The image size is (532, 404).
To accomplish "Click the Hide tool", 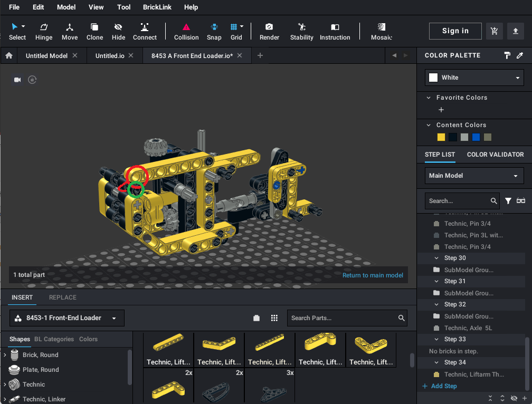I will coord(118,32).
